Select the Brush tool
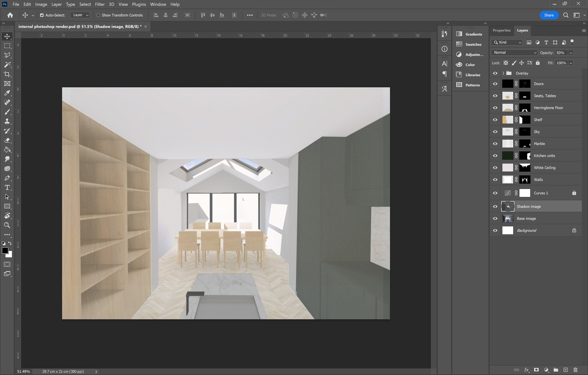This screenshot has width=588, height=375. point(7,112)
